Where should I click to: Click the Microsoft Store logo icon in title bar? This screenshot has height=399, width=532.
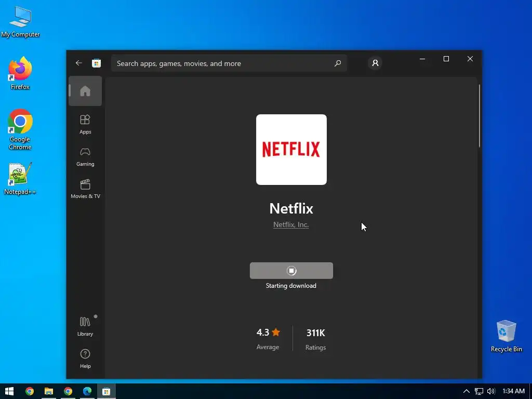coord(96,63)
